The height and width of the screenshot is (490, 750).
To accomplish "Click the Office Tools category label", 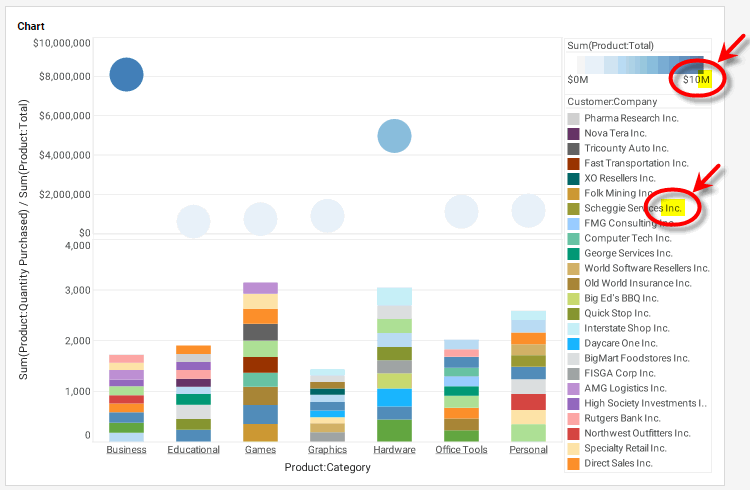I will point(461,450).
